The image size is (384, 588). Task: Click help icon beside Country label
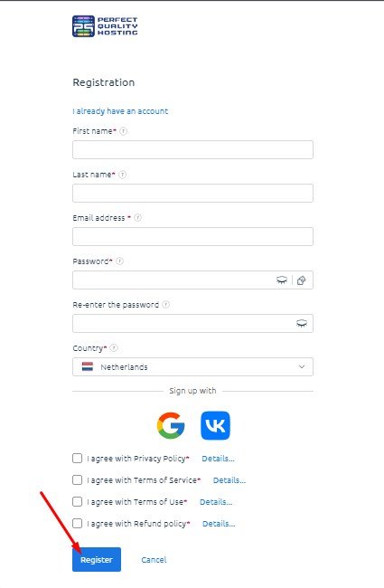pyautogui.click(x=114, y=348)
